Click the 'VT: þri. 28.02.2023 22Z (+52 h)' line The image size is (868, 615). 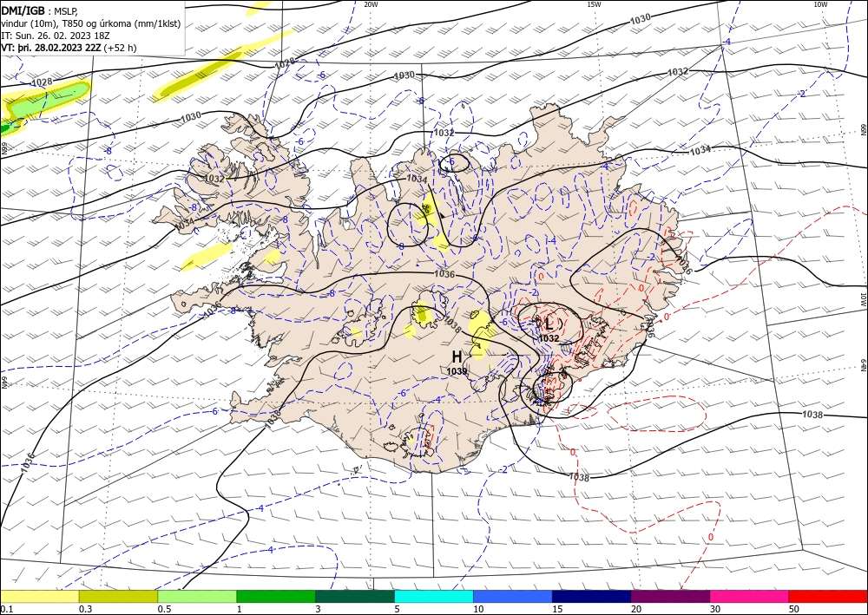(x=69, y=48)
